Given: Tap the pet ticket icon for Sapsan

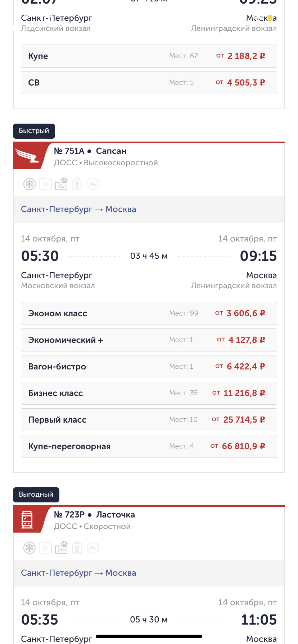Looking at the screenshot, I should pyautogui.click(x=61, y=184).
